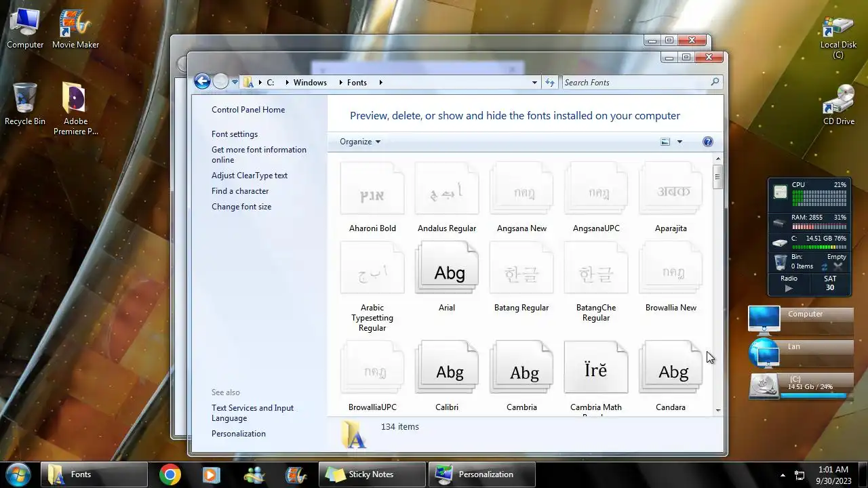
Task: Switch to Personalization taskbar button
Action: pyautogui.click(x=482, y=474)
